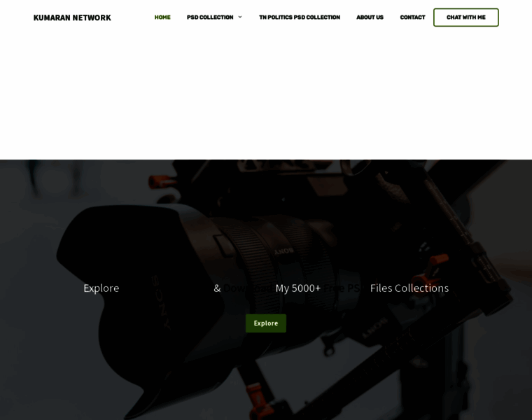Open the Kumaran Network site logo link
532x420 pixels.
(x=72, y=17)
